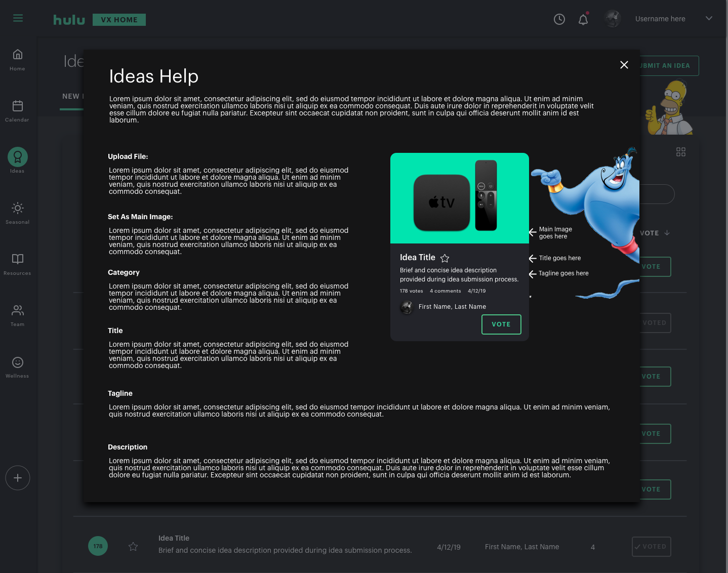This screenshot has height=573, width=728.
Task: Open Wellness in sidebar
Action: click(18, 367)
